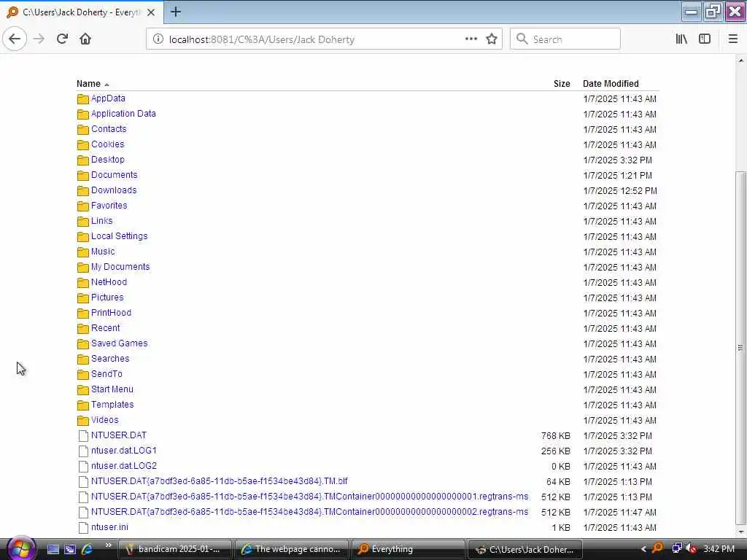Open the Library bookmarks and history panel
747x560 pixels.
point(681,39)
